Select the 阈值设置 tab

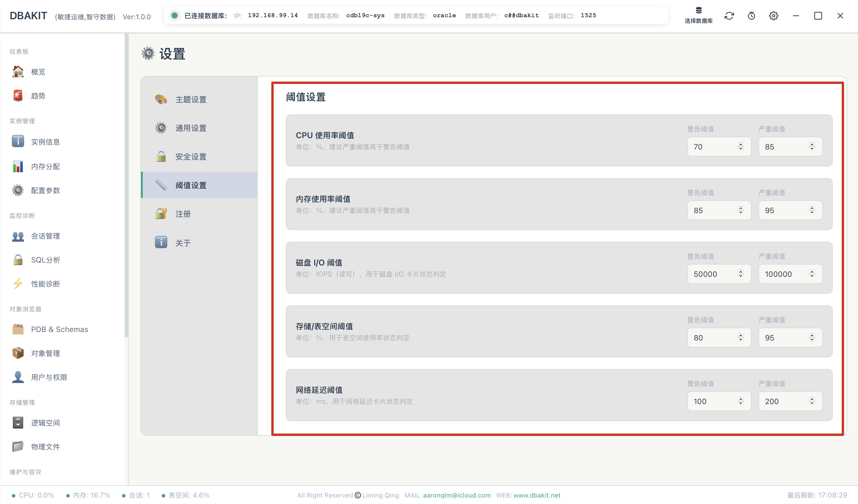(199, 185)
